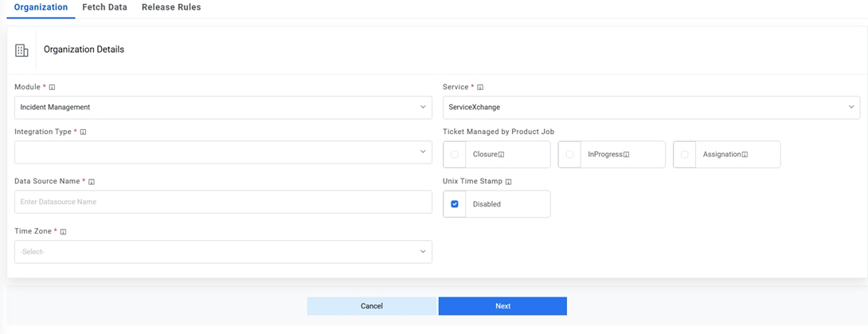
Task: Open the Release Rules tab
Action: tap(171, 7)
